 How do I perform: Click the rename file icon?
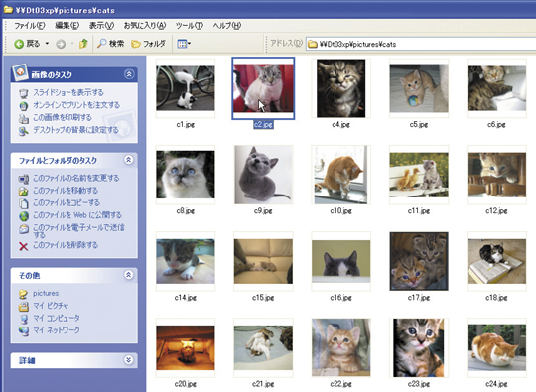(x=23, y=179)
